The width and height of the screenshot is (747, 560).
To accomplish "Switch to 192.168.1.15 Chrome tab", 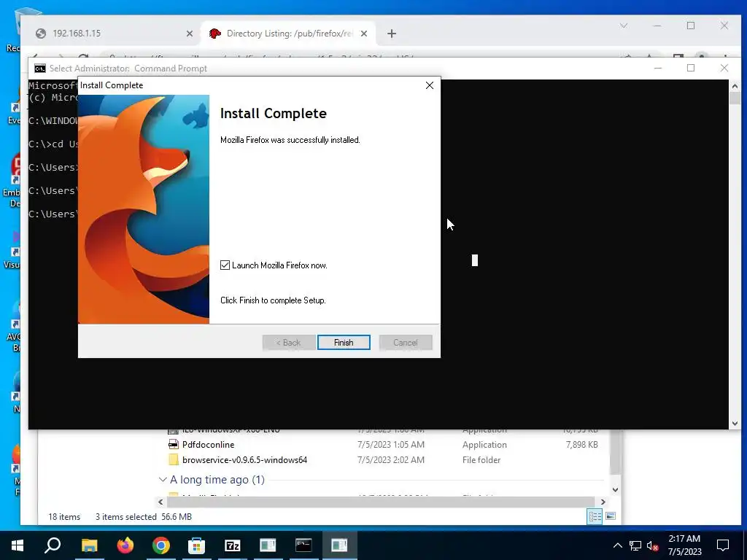I will click(x=112, y=34).
